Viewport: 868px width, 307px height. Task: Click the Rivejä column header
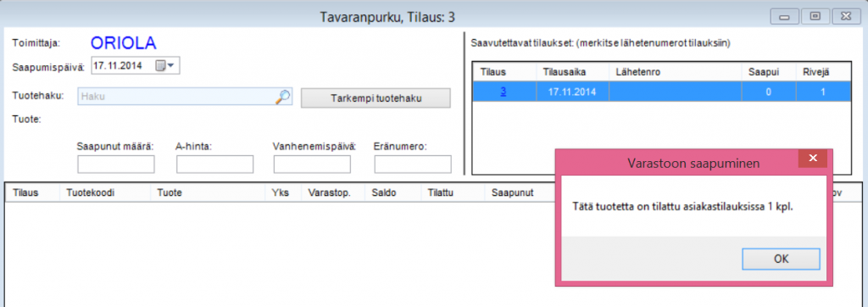point(822,72)
